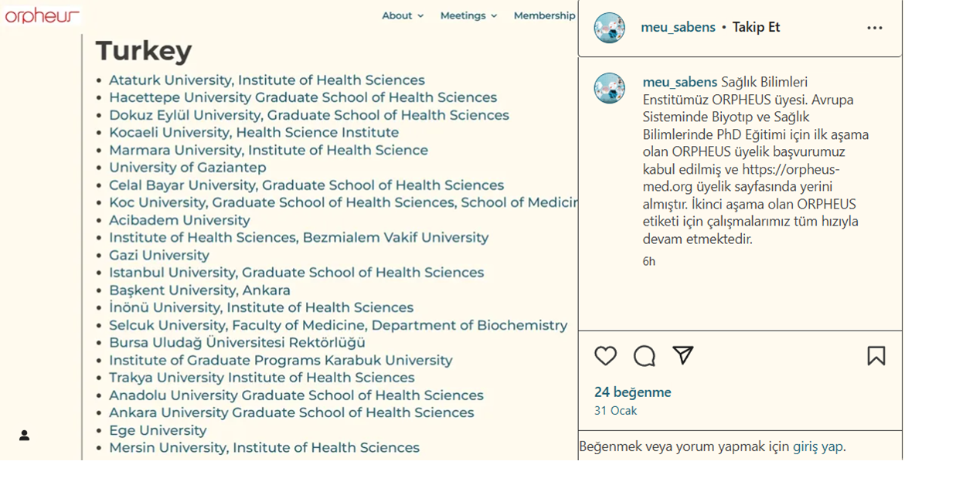This screenshot has height=485, width=980.
Task: Save the post with the bookmark icon
Action: coord(876,355)
